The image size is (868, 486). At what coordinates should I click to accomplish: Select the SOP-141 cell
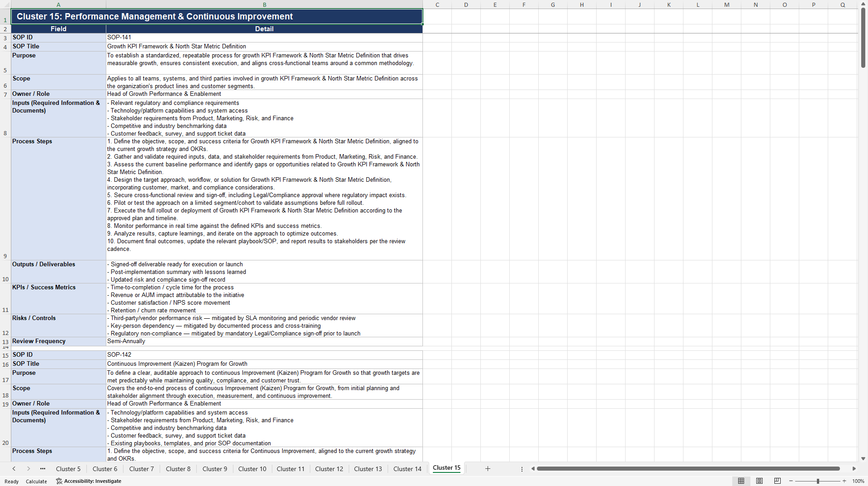[x=264, y=38]
